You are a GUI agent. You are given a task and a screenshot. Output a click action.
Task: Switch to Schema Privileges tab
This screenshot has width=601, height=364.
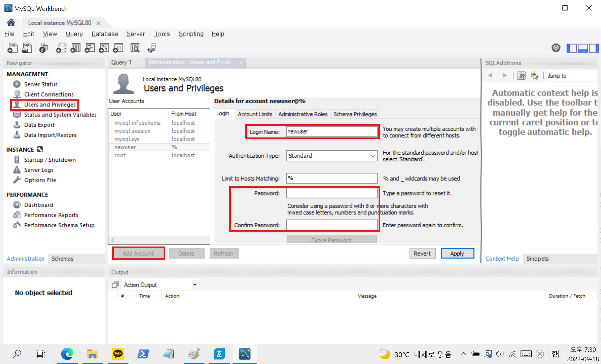tap(355, 114)
